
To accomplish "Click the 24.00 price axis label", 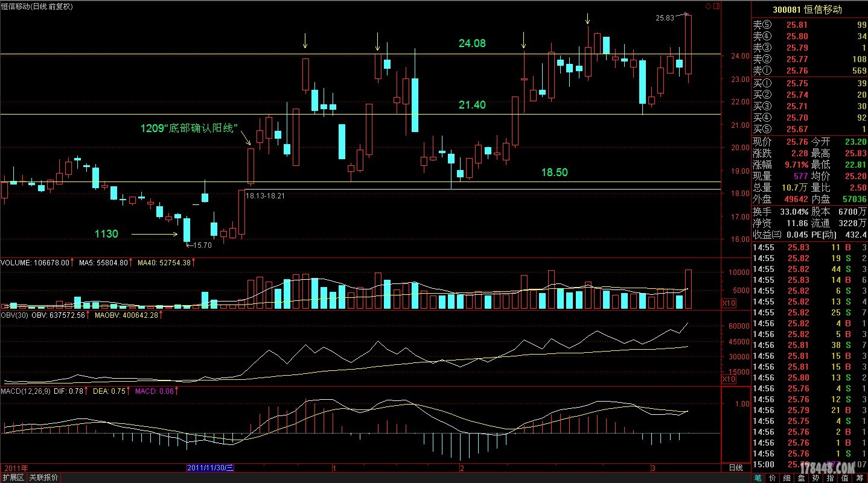I will tap(740, 56).
